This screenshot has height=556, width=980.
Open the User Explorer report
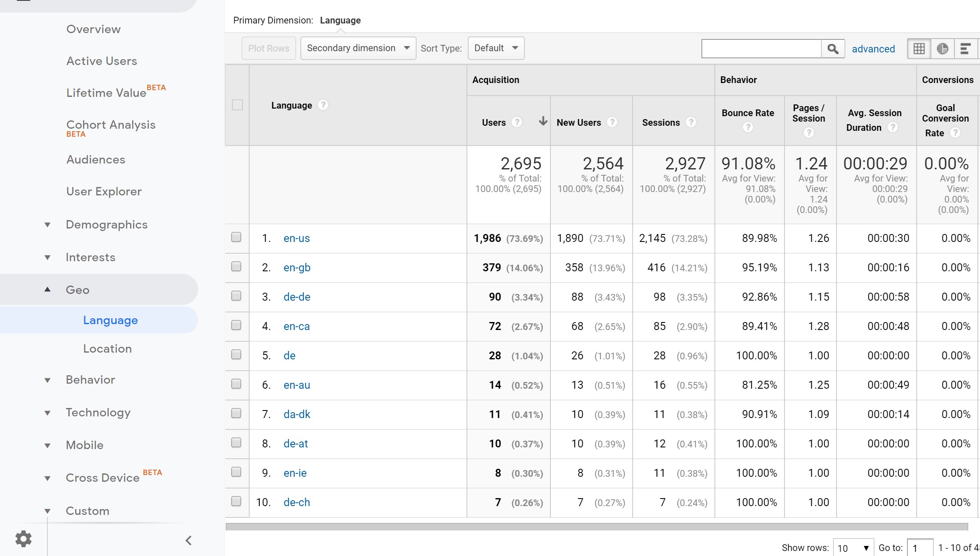click(x=104, y=192)
